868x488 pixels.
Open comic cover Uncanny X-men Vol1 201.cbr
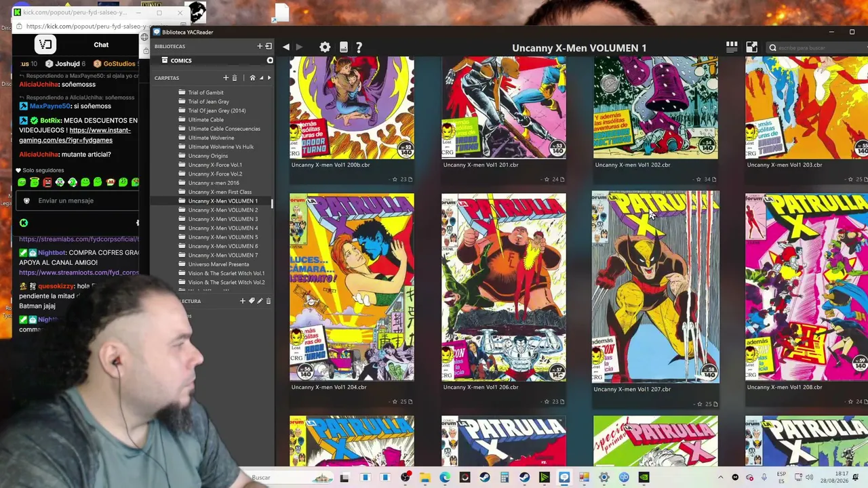tap(504, 108)
